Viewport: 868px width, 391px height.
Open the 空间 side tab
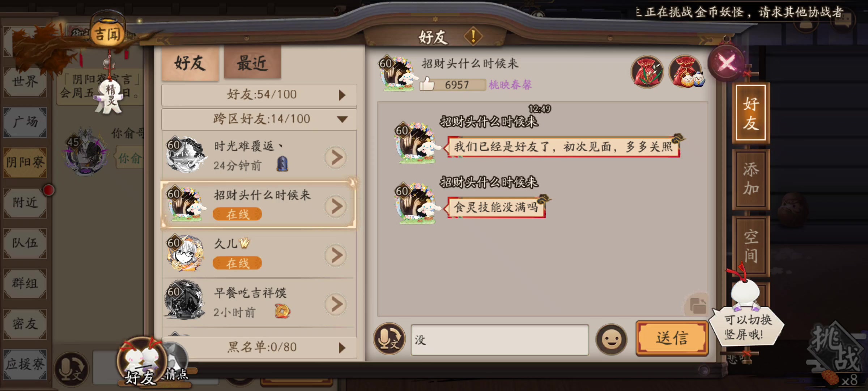point(750,246)
